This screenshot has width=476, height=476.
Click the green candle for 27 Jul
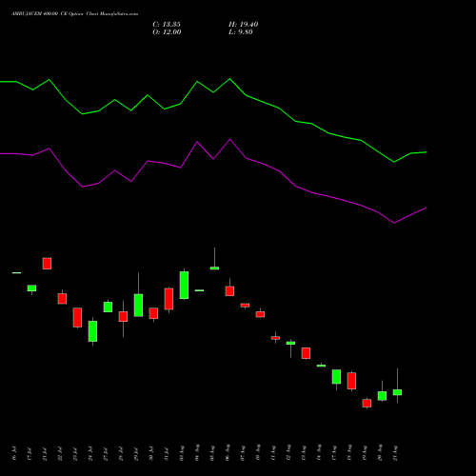point(108,307)
